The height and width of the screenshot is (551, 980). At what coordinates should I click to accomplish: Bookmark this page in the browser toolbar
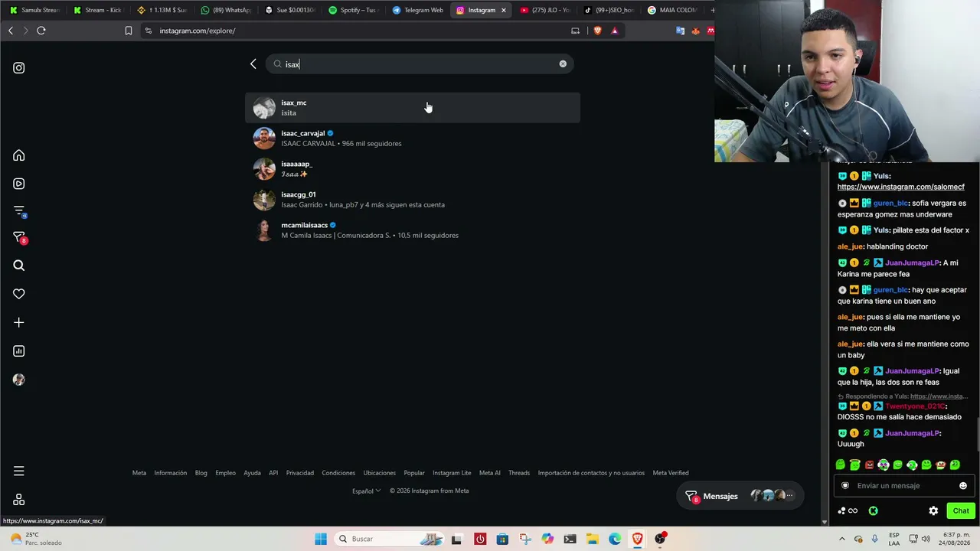(x=129, y=31)
